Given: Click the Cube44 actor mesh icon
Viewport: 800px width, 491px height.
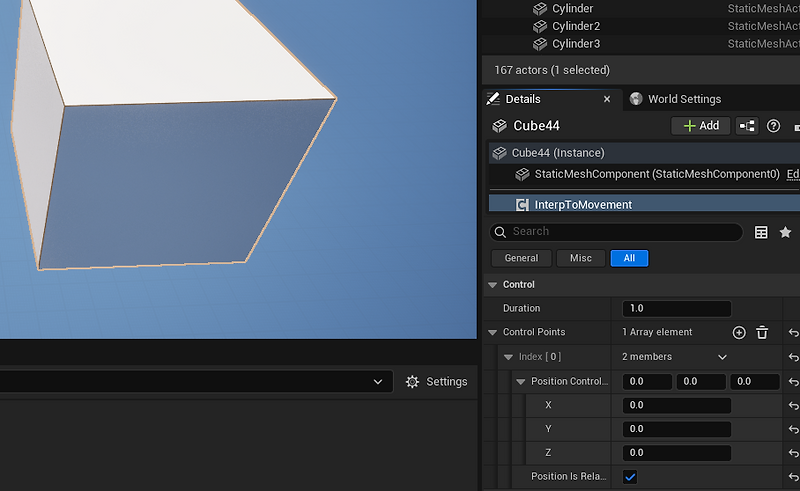Looking at the screenshot, I should (x=499, y=126).
